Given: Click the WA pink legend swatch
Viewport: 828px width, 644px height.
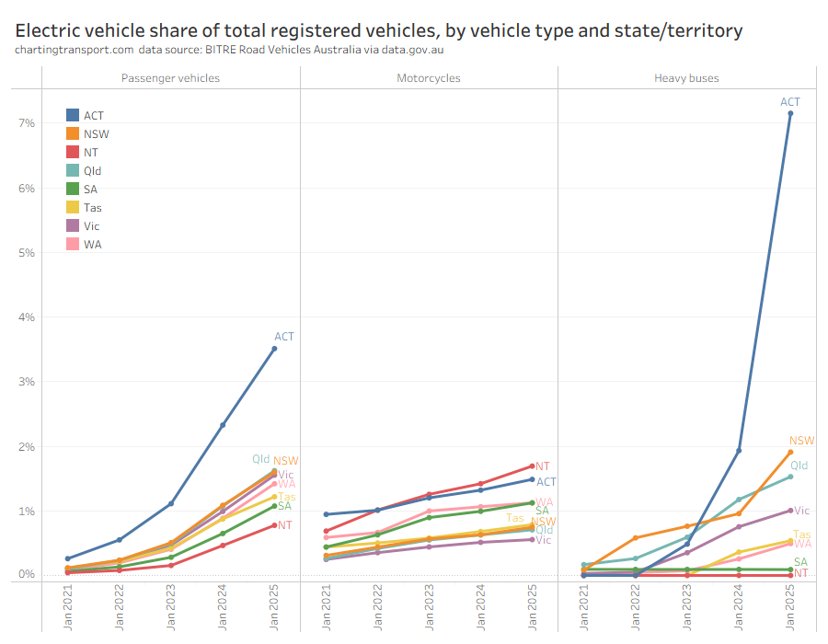Looking at the screenshot, I should point(72,244).
